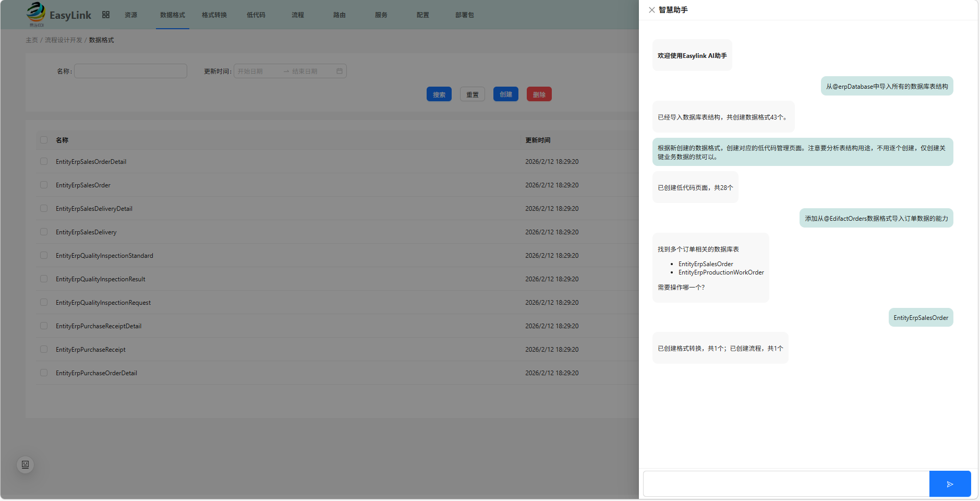
Task: Check the EntityErpSalesDeliveryDetail row checkbox
Action: [44, 209]
